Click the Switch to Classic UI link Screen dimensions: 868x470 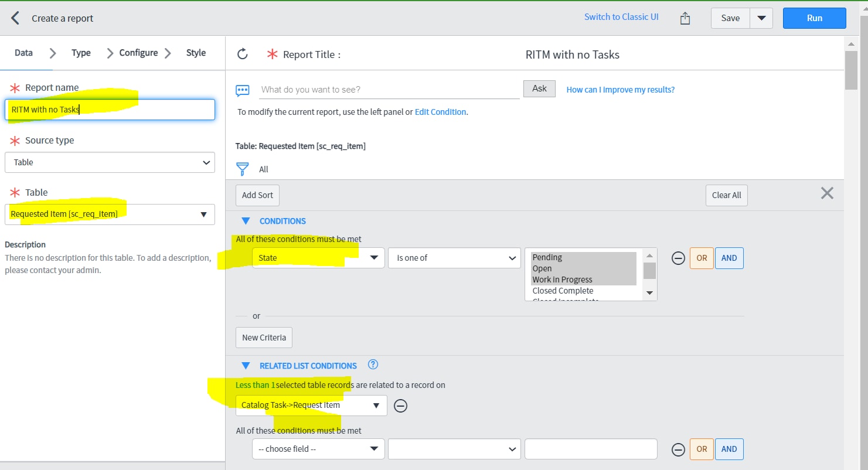pyautogui.click(x=621, y=17)
